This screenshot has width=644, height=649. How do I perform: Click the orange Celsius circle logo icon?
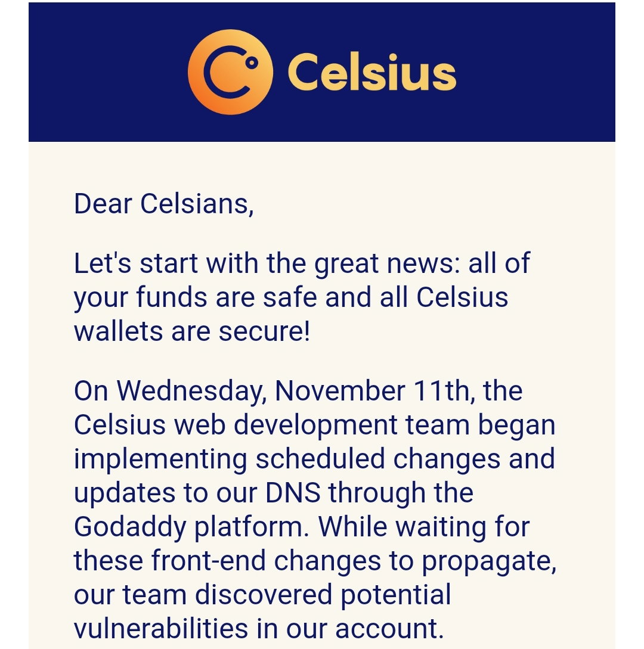coord(230,72)
